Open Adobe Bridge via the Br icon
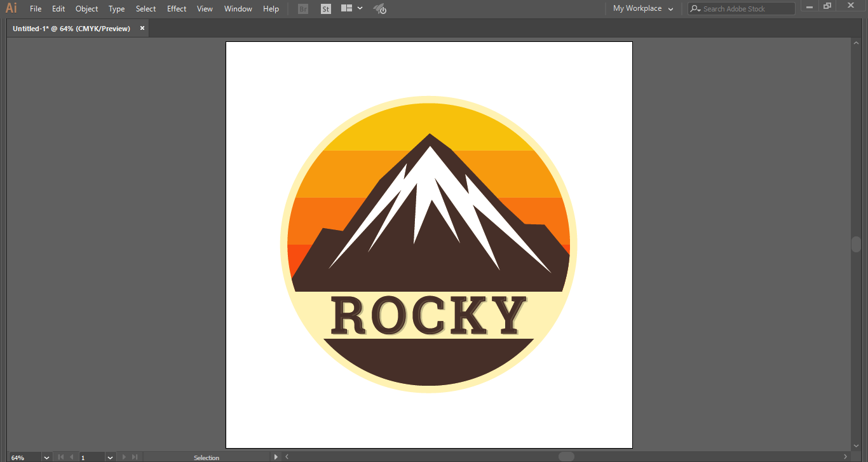 [x=303, y=9]
